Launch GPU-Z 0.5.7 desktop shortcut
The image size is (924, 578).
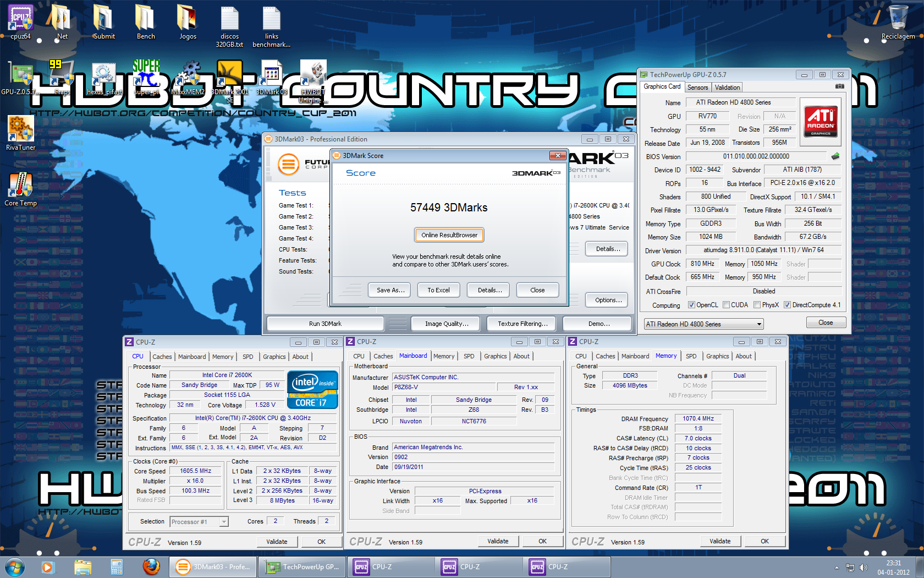click(x=20, y=78)
